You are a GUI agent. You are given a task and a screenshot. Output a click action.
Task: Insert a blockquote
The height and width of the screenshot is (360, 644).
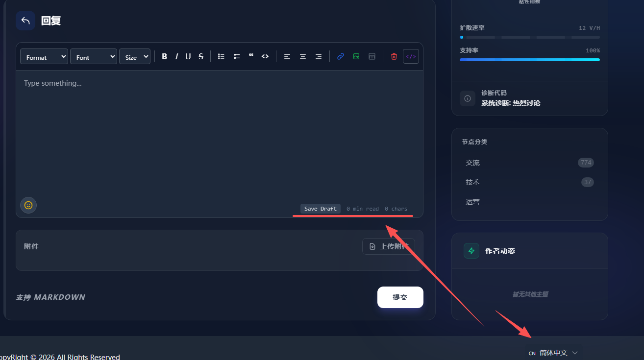pyautogui.click(x=251, y=56)
